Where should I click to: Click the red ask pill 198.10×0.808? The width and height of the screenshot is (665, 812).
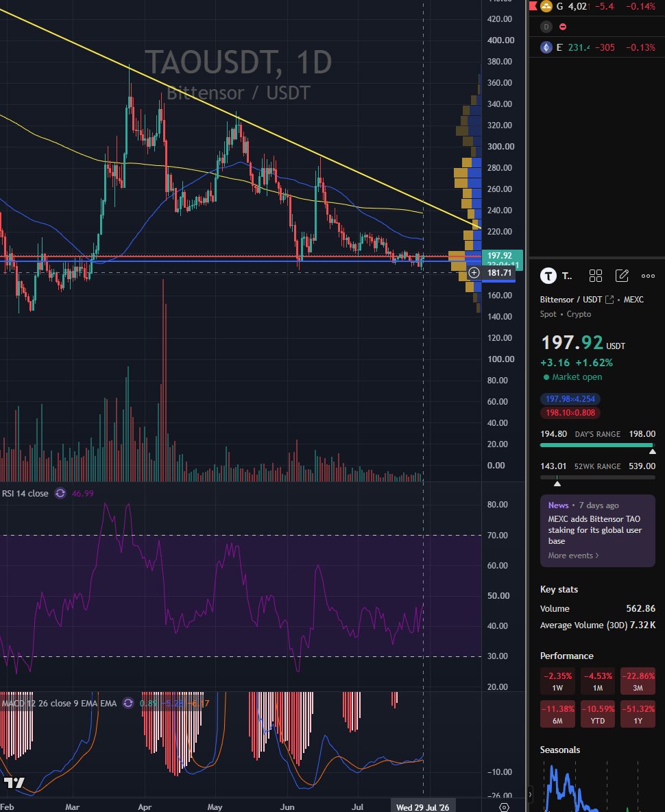[x=571, y=413]
